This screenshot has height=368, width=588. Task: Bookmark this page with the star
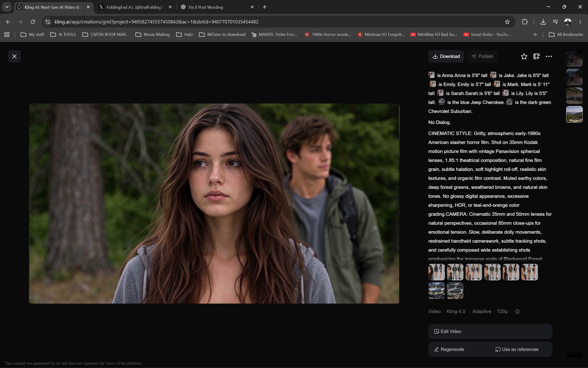point(507,22)
